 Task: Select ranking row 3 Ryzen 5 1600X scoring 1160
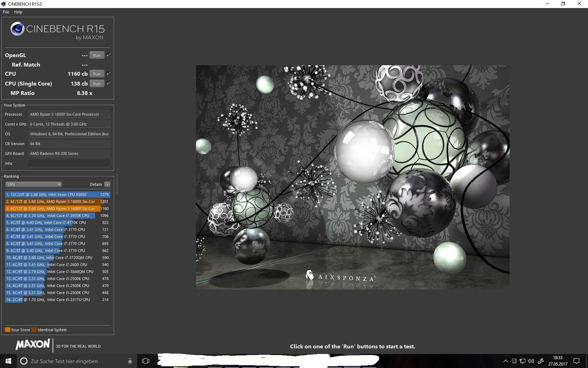(x=57, y=209)
